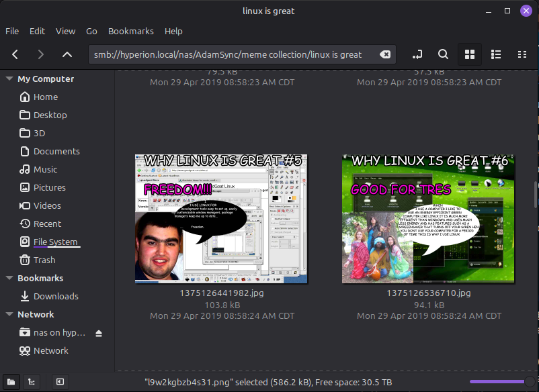
Task: Navigate up to the parent directory
Action: (67, 54)
